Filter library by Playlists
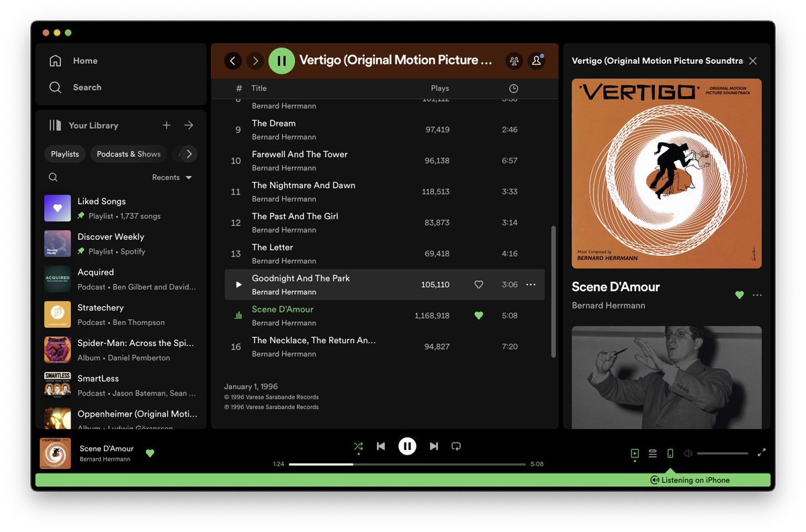The image size is (806, 532). [x=65, y=154]
